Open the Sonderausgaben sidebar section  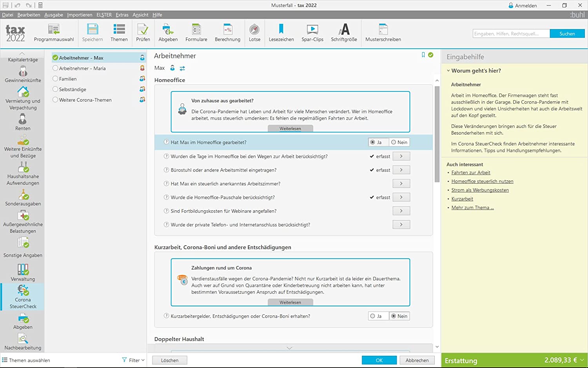point(23,198)
